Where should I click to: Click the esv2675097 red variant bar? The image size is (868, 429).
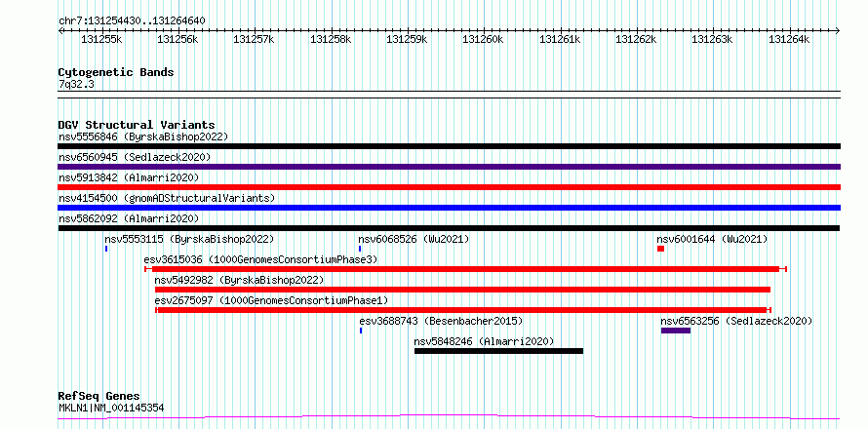click(x=463, y=310)
